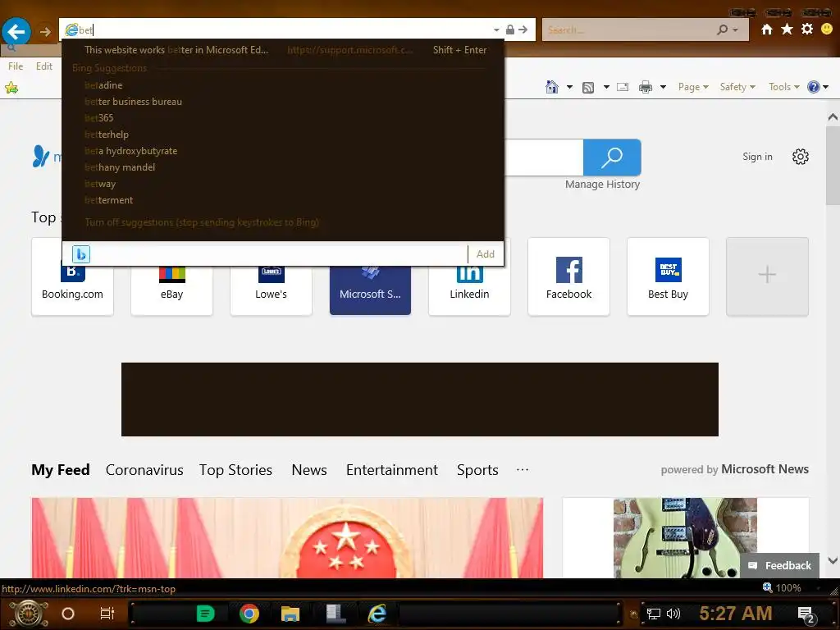Click the Home icon in top-right corner
The height and width of the screenshot is (630, 840).
point(767,30)
